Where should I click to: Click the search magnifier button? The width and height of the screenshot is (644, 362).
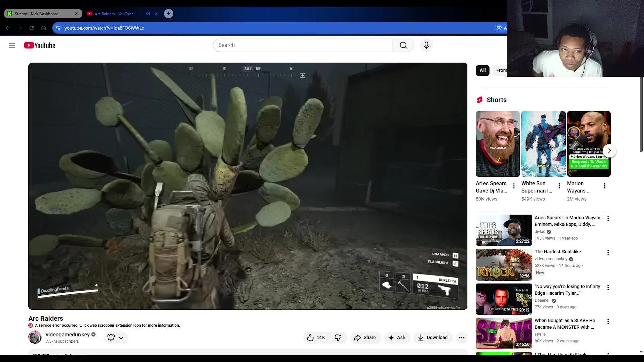404,45
